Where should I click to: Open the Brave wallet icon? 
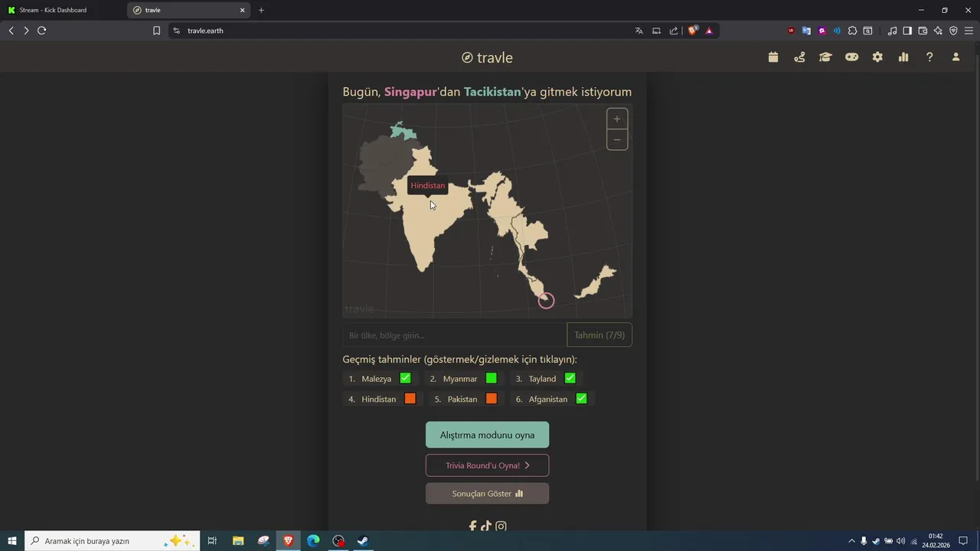pos(923,31)
